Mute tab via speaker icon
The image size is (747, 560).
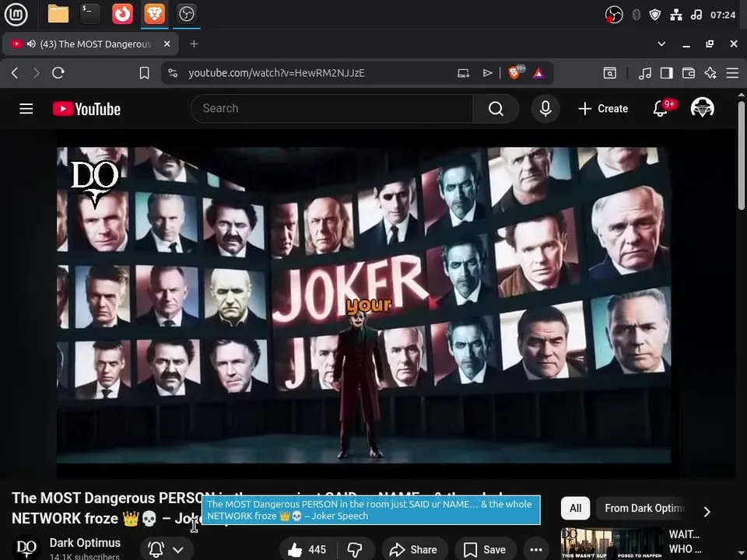[x=31, y=44]
